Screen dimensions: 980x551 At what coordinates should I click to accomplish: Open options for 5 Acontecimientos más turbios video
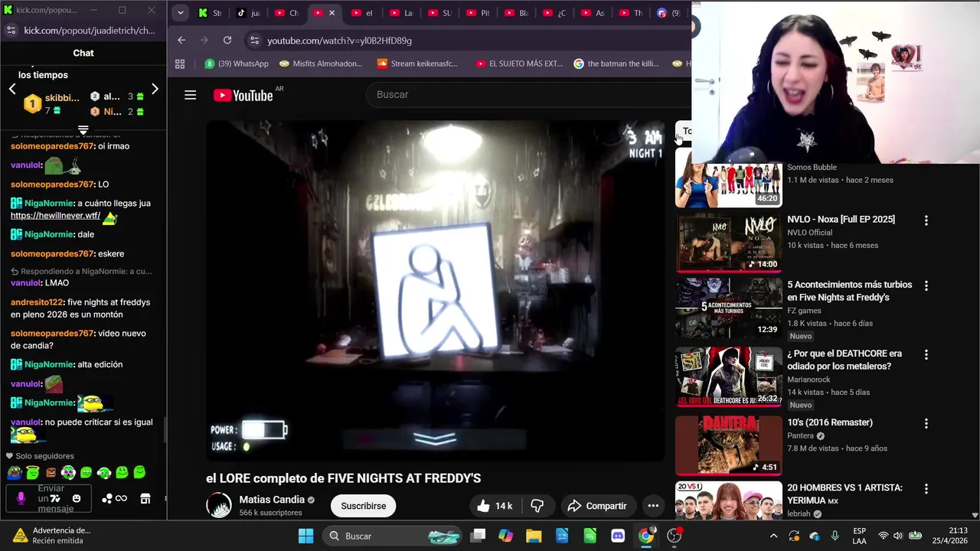coord(926,285)
